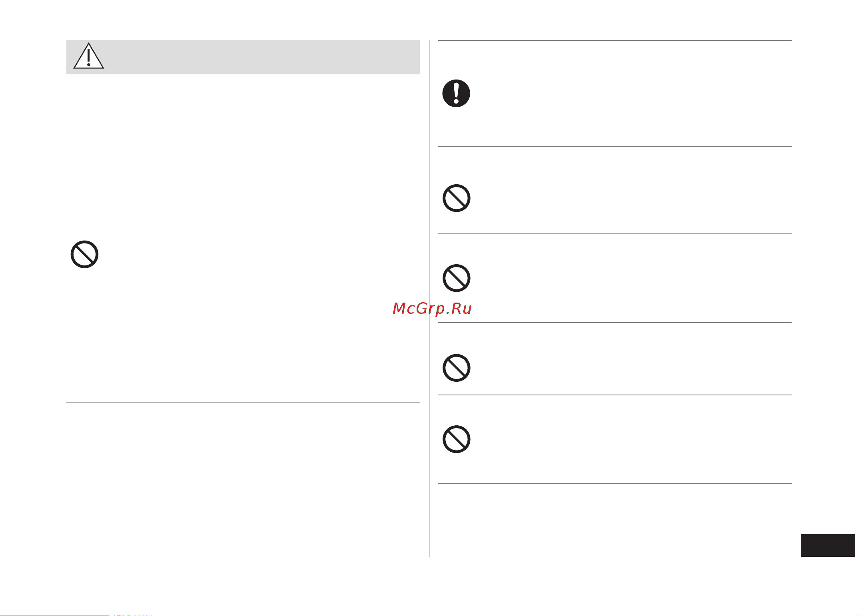Select the prohibition icon in the left column
The height and width of the screenshot is (616, 860).
[84, 254]
